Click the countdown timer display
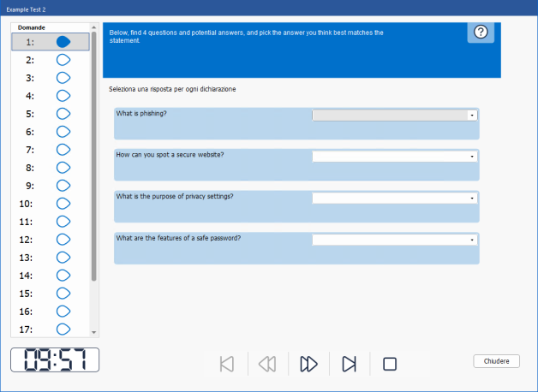The image size is (538, 392). (x=55, y=359)
